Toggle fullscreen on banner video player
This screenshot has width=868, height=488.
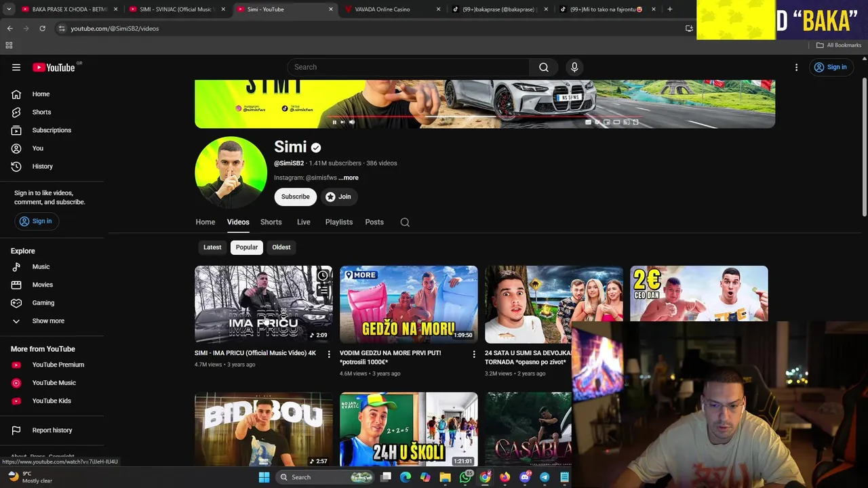(x=635, y=122)
